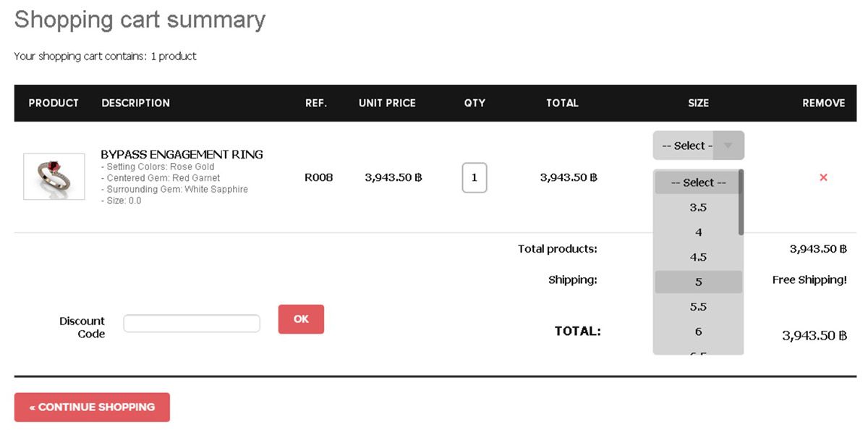Choose size 4 from the list

698,232
